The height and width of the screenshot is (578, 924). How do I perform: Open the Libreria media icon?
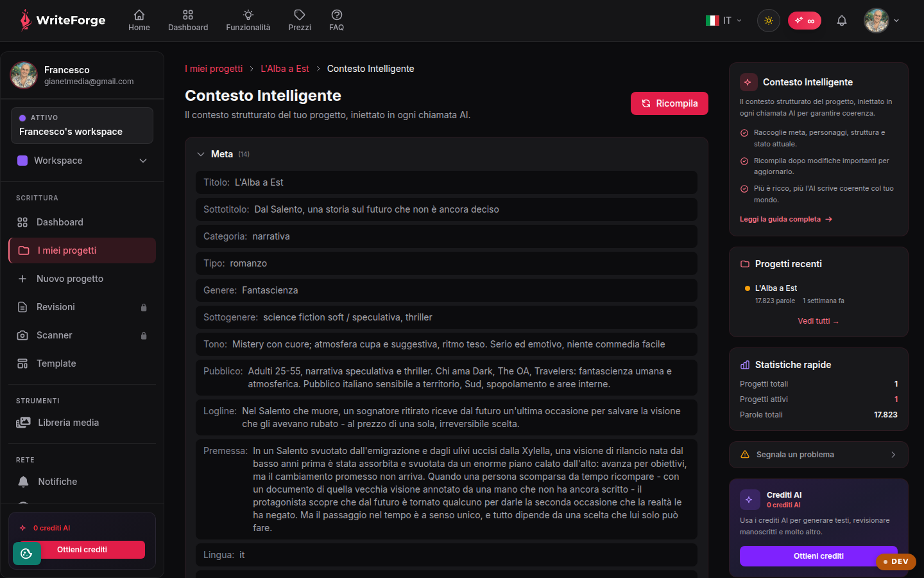tap(23, 423)
